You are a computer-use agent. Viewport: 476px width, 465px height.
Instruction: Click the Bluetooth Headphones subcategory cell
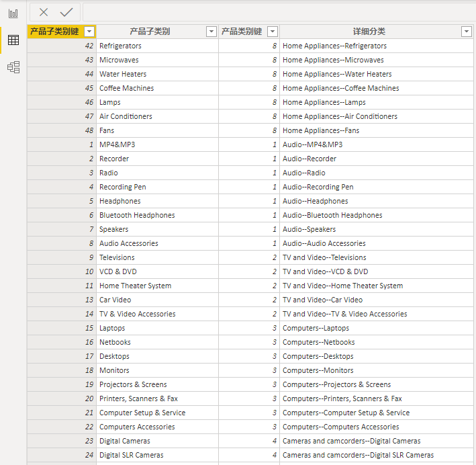137,215
